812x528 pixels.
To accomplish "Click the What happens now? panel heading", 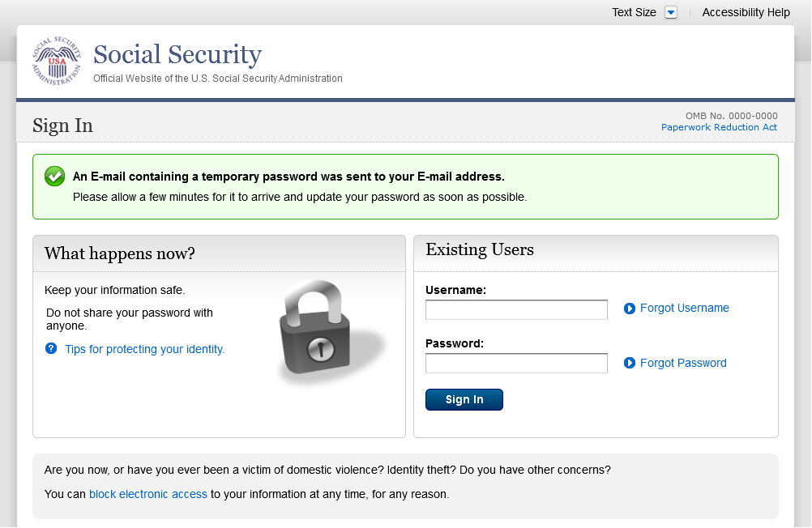I will 120,253.
